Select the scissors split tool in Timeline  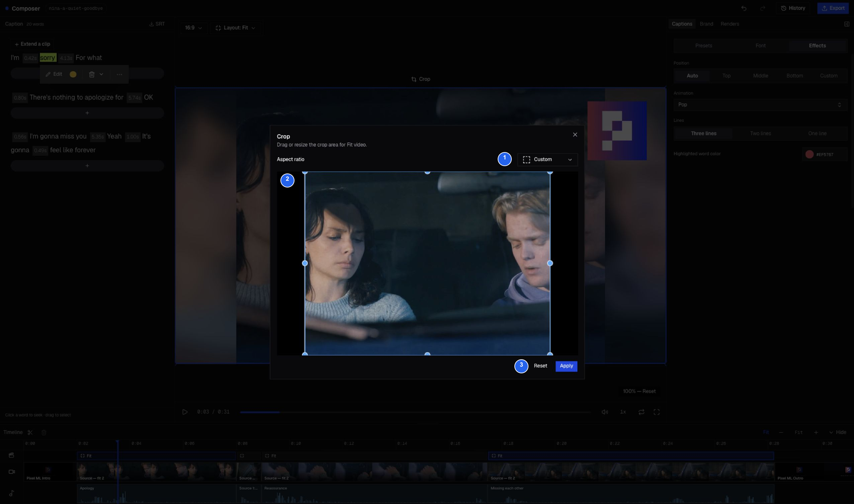30,432
